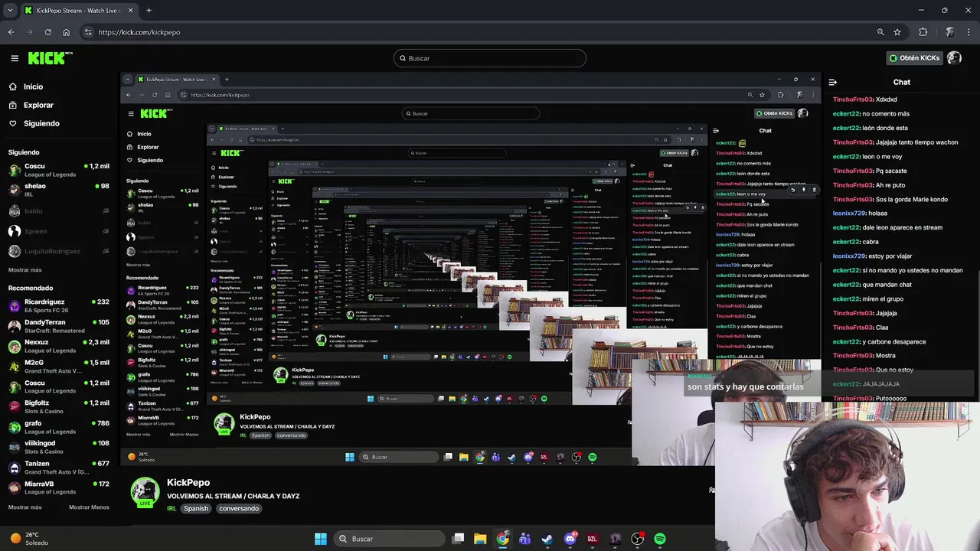The width and height of the screenshot is (980, 551).
Task: Open the DZL launcher taskbar icon
Action: pyautogui.click(x=592, y=539)
